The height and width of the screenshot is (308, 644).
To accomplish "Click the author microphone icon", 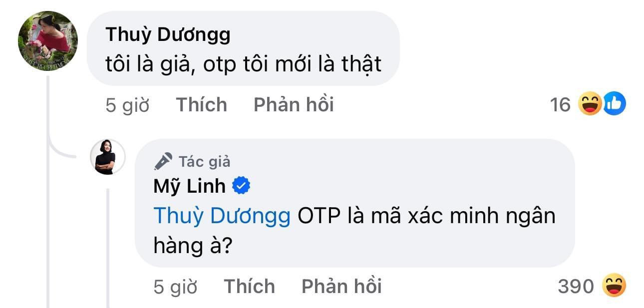I will [163, 161].
